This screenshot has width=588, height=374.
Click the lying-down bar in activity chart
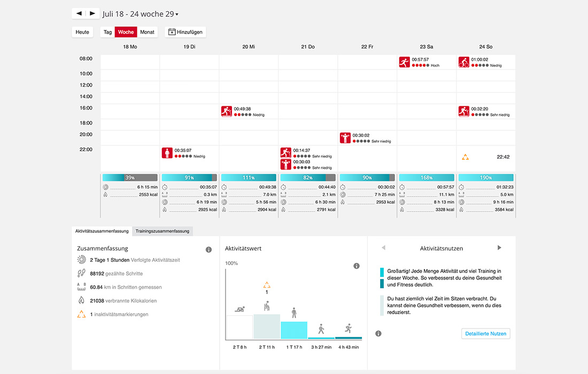pos(239,328)
